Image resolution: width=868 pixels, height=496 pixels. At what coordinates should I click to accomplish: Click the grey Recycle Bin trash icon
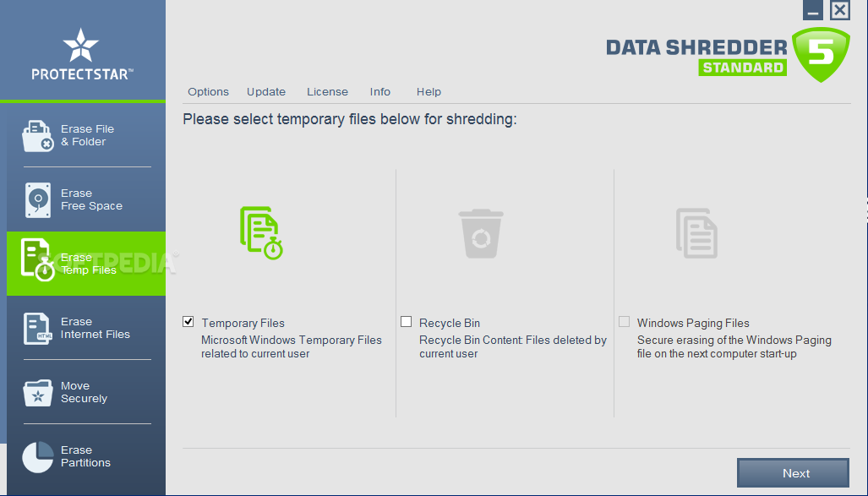coord(481,233)
